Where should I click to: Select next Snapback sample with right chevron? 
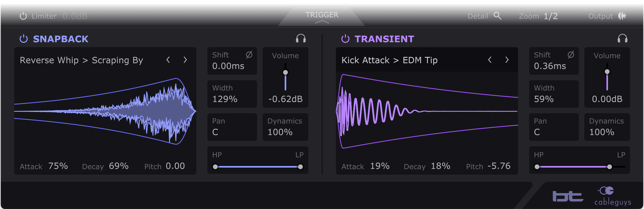185,60
